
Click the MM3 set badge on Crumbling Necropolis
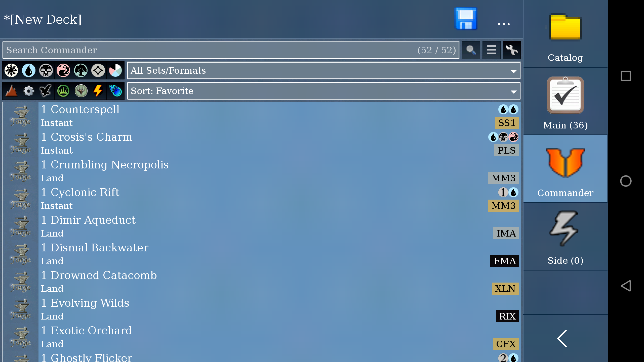[x=503, y=178]
